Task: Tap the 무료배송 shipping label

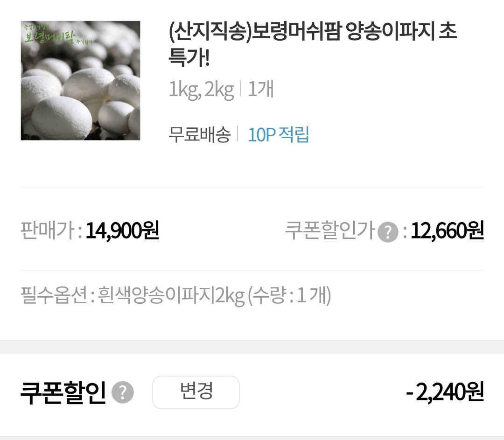Action: pos(200,135)
